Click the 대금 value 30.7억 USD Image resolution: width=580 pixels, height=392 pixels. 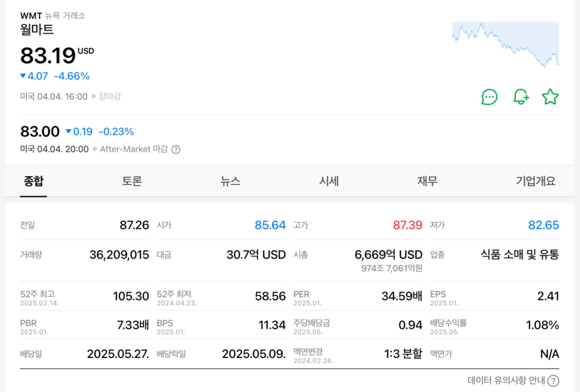[256, 255]
